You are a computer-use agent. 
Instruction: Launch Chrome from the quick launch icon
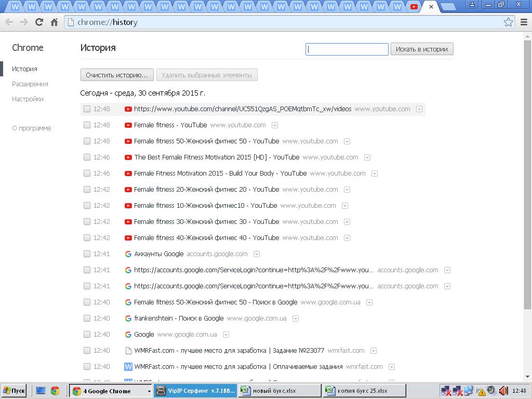pos(55,391)
